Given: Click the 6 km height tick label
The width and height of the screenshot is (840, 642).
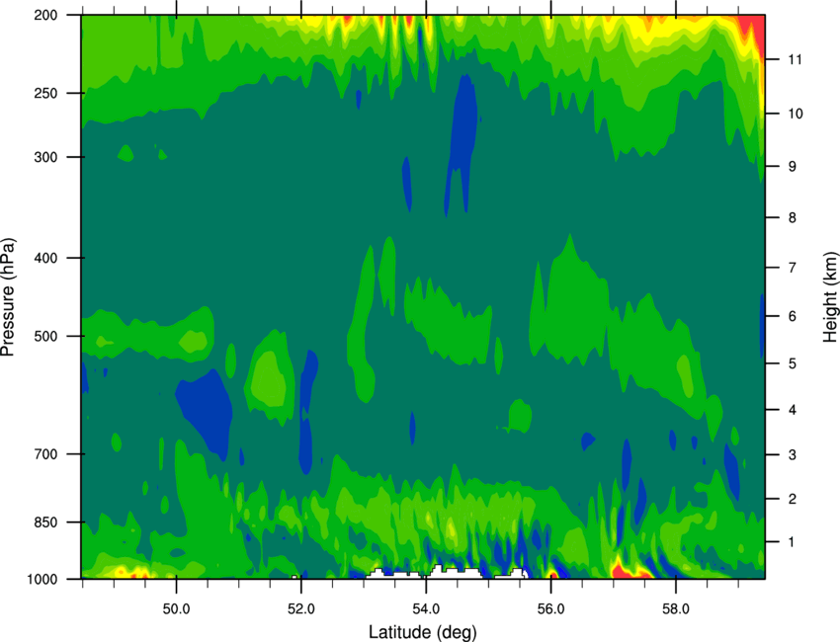Looking at the screenshot, I should pyautogui.click(x=793, y=316).
